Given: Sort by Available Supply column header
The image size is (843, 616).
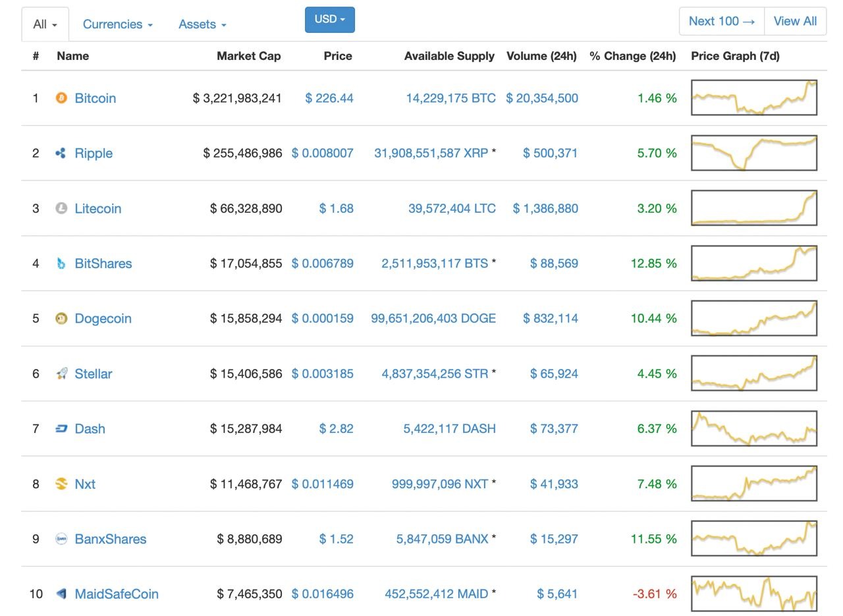Looking at the screenshot, I should tap(449, 56).
